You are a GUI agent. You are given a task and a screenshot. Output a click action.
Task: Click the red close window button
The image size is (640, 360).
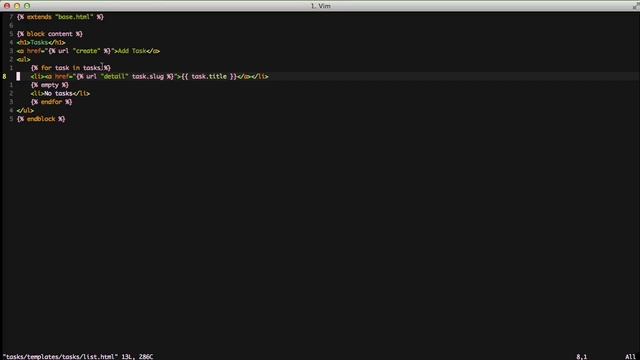point(7,6)
